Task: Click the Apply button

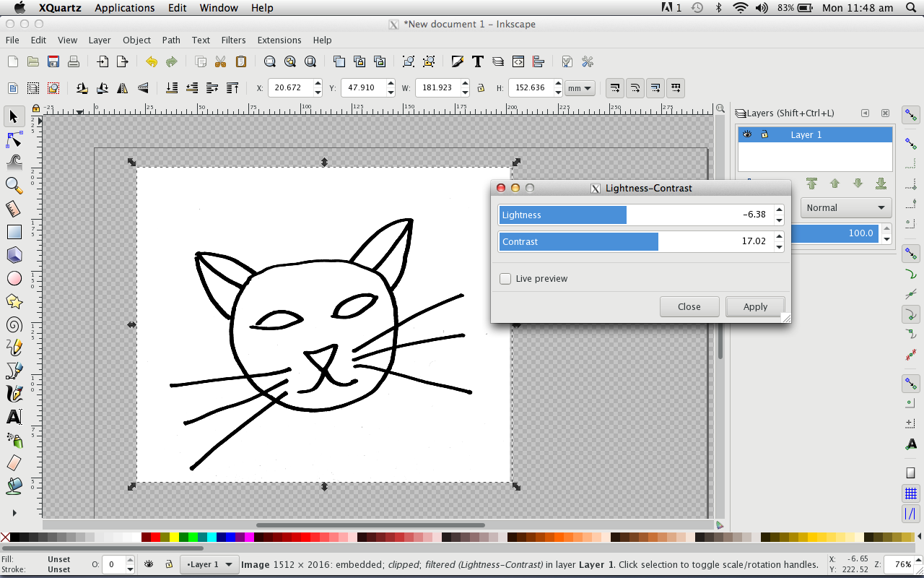Action: point(755,306)
